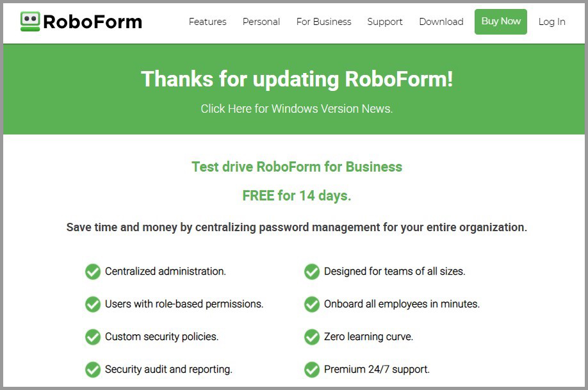Image resolution: width=588 pixels, height=390 pixels.
Task: Click the checkmark beside Onboard all employees
Action: point(312,304)
